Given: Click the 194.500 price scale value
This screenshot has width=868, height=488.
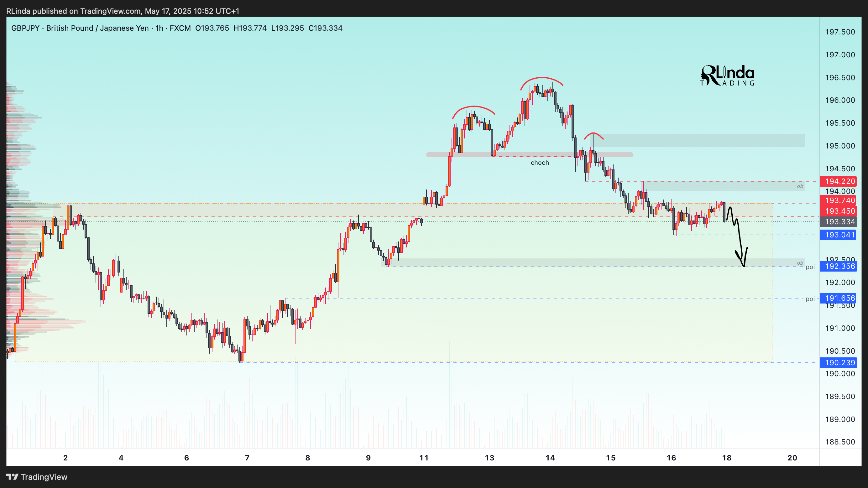Looking at the screenshot, I should coord(840,169).
